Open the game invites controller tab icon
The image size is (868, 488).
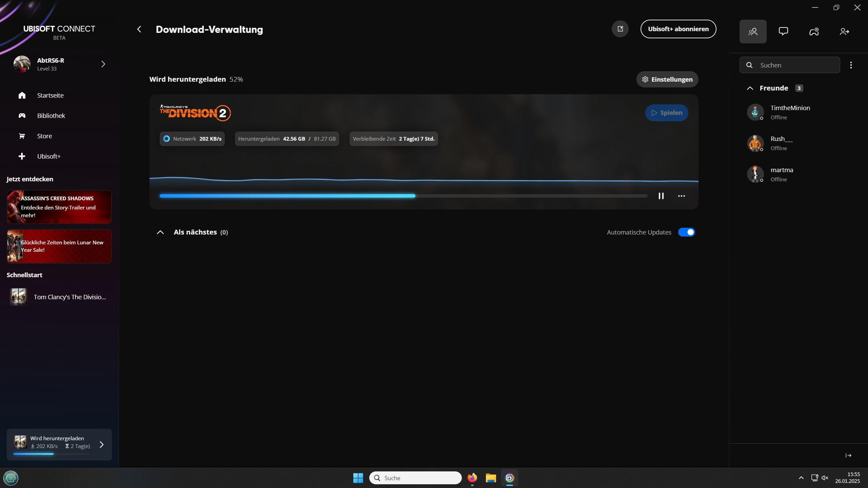pyautogui.click(x=814, y=32)
